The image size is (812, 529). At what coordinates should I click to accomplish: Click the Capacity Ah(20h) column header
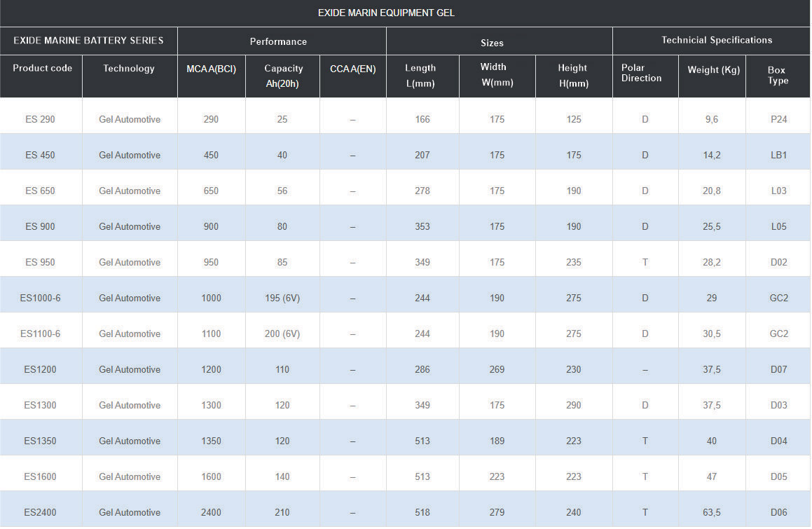(x=283, y=76)
